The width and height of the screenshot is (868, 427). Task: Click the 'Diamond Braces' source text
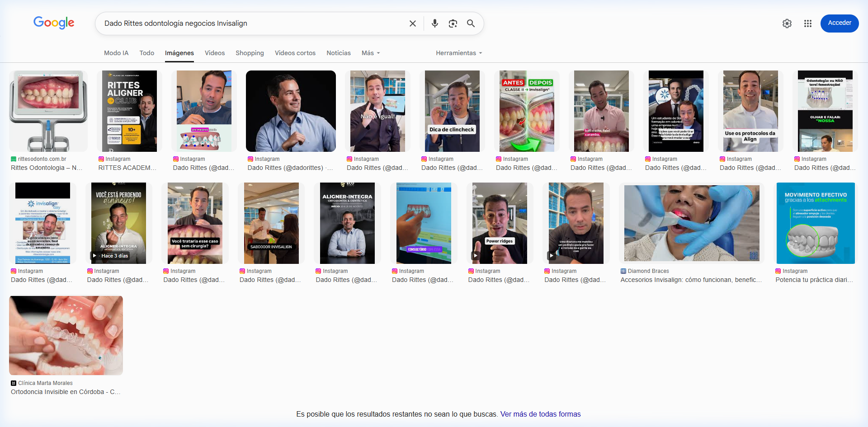648,271
